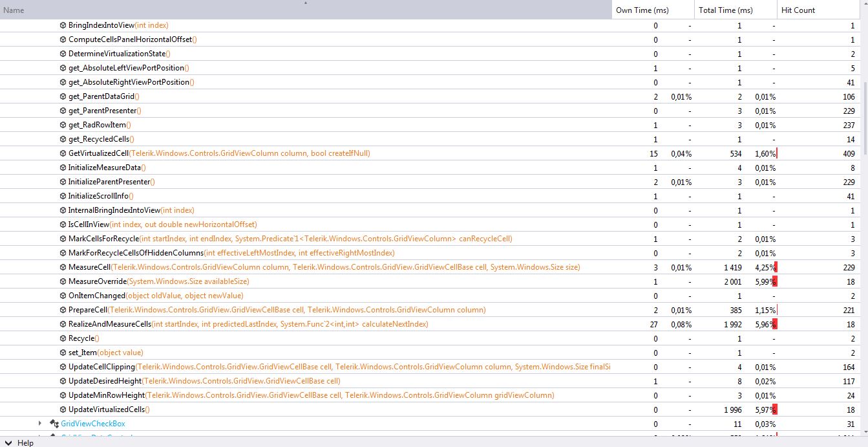Click the method icon beside MarkCellsForRecycle
868x447 pixels.
tap(63, 239)
